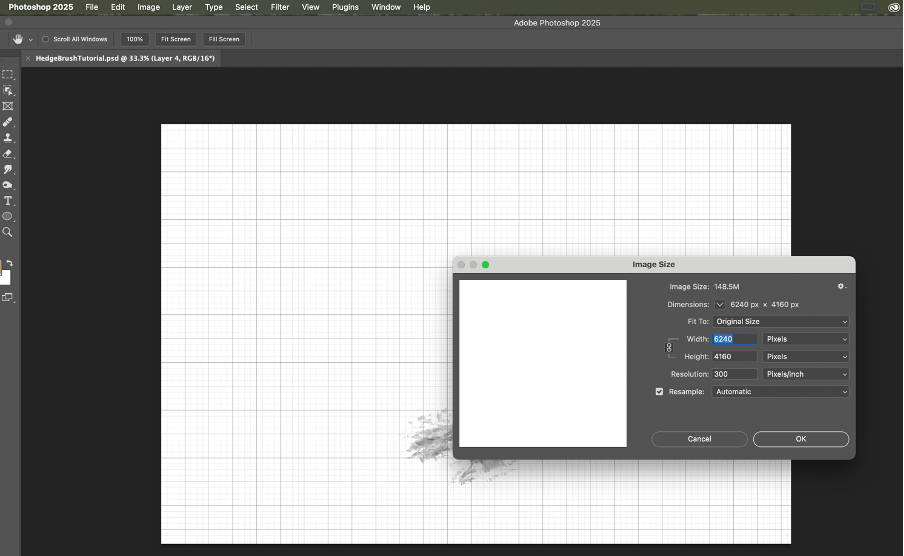Expand the Resample method Automatic dropdown

pos(781,392)
